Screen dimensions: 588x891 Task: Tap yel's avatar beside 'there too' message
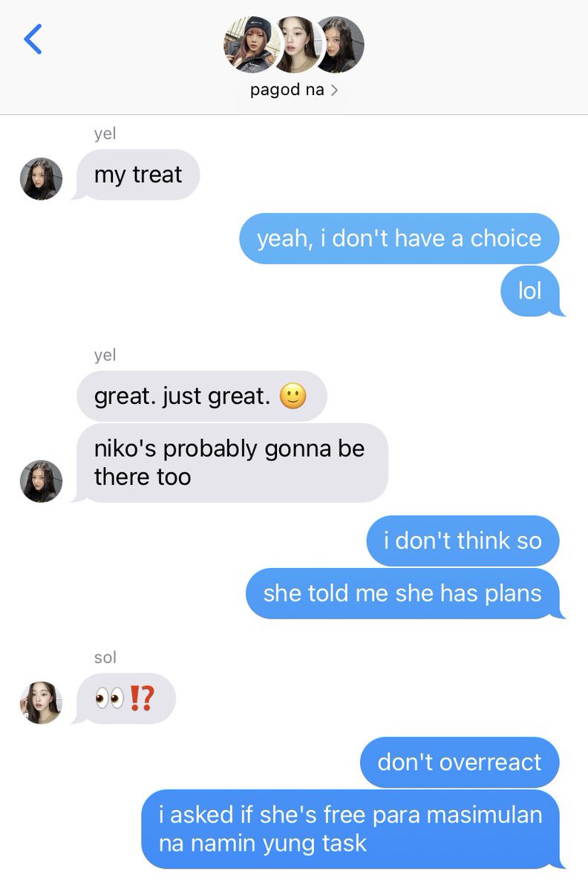pyautogui.click(x=41, y=480)
